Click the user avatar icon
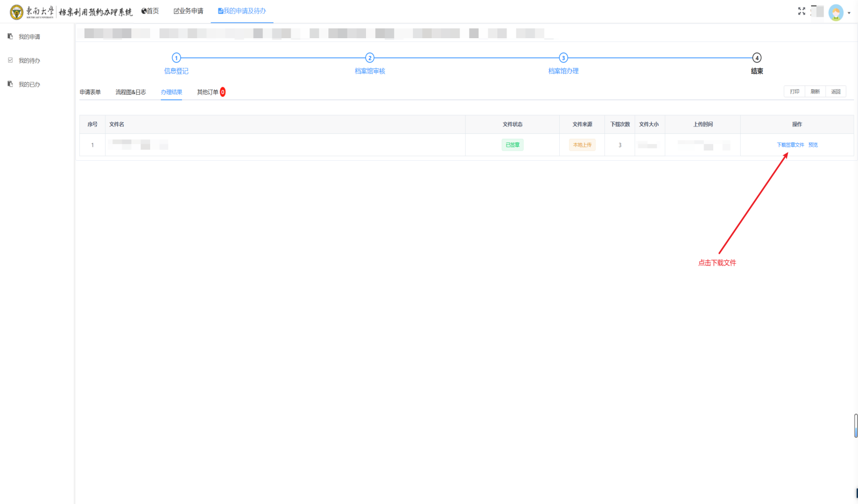Viewport: 858px width, 504px height. click(835, 12)
